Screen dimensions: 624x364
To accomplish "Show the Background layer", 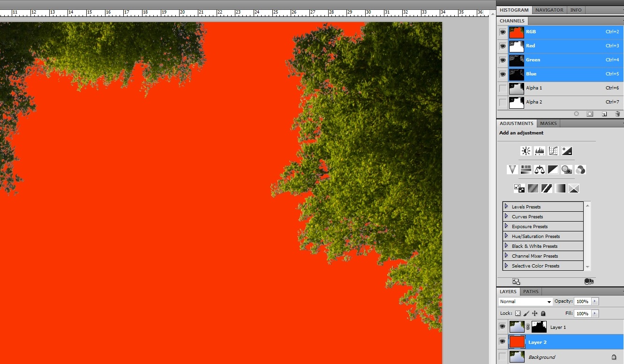I will (x=503, y=357).
